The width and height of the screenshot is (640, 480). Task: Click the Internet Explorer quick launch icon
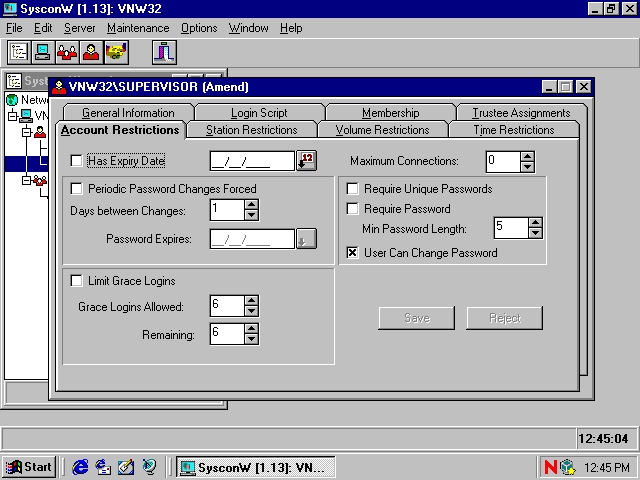(80, 467)
